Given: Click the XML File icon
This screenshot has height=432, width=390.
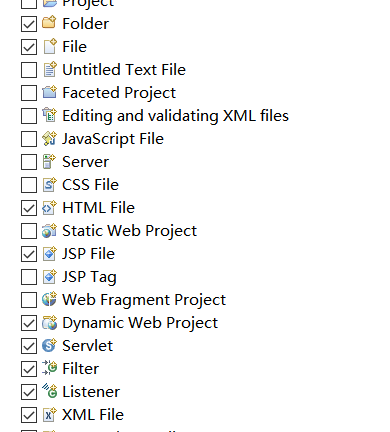Looking at the screenshot, I should [x=49, y=414].
